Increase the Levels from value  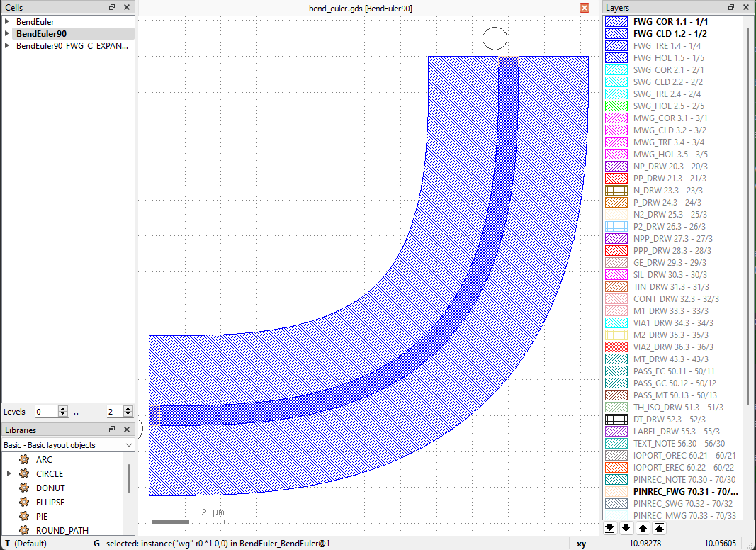point(62,409)
